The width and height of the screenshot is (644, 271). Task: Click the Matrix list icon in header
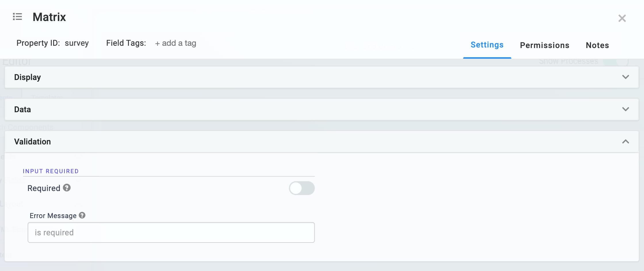pos(17,17)
